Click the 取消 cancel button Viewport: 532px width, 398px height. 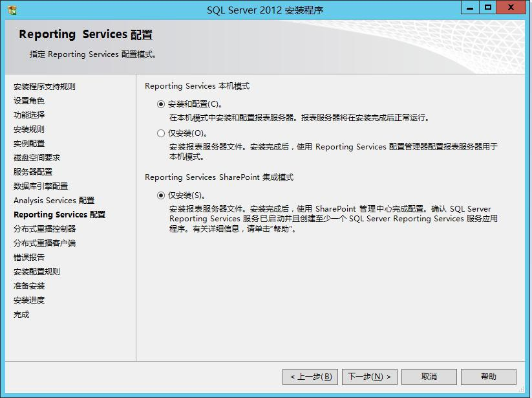pyautogui.click(x=429, y=377)
